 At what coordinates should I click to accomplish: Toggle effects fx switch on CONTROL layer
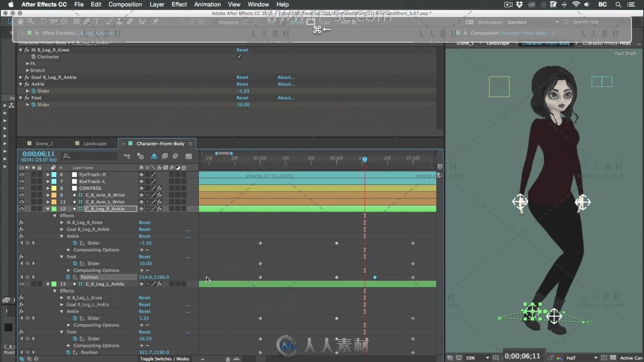tap(159, 188)
